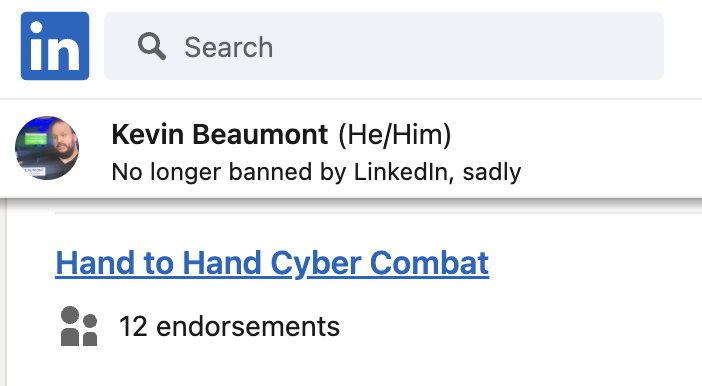702x386 pixels.
Task: Focus the Search input field
Action: 384,46
